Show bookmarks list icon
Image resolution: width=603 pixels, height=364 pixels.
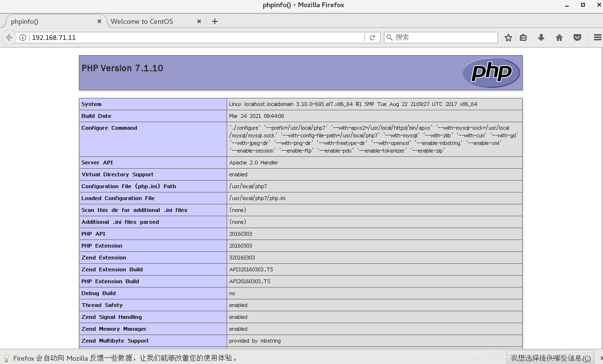(523, 38)
